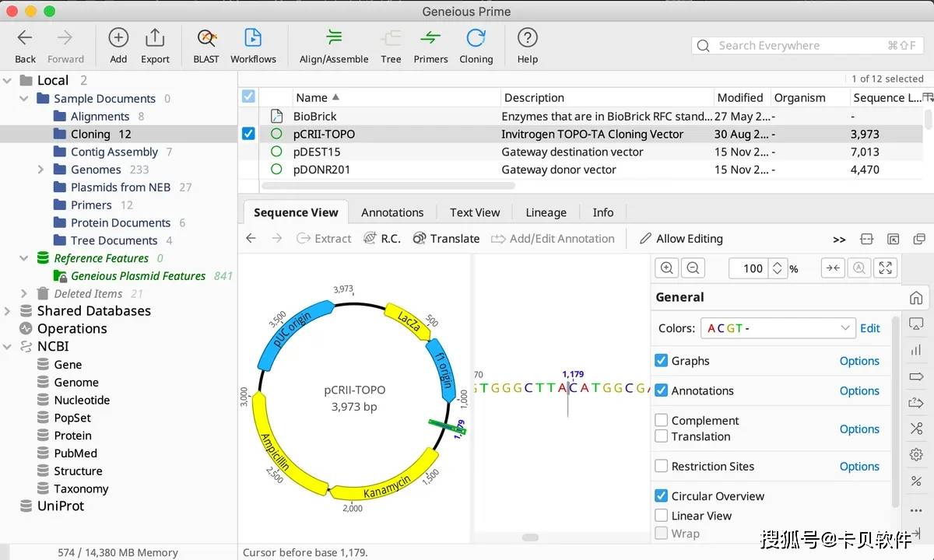Open the graphs side tab icon
This screenshot has height=560, width=934.
tap(916, 350)
